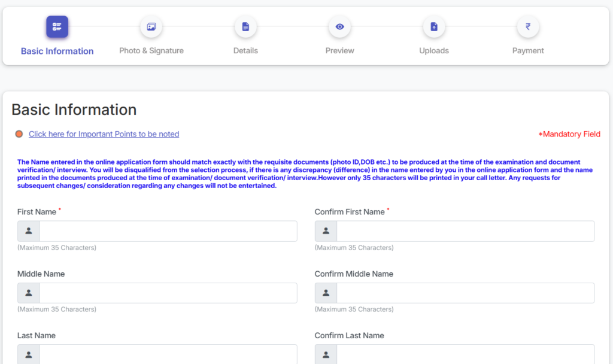
Task: Select the Photo & Signature step icon
Action: (x=151, y=27)
